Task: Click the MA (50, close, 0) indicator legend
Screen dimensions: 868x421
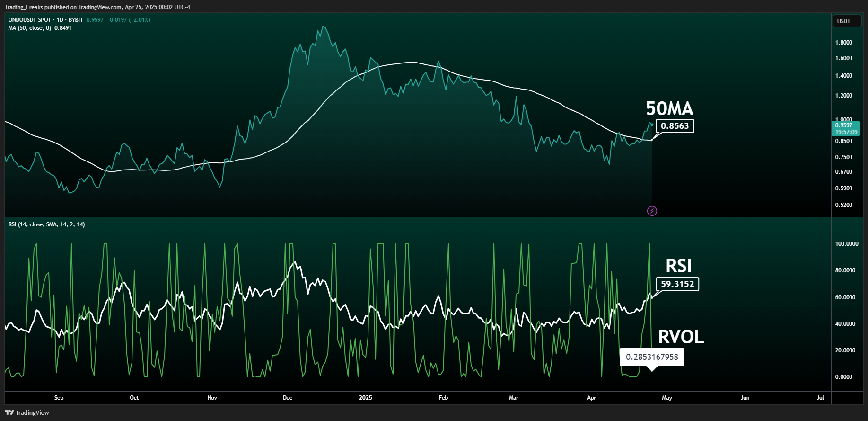Action: (x=40, y=28)
